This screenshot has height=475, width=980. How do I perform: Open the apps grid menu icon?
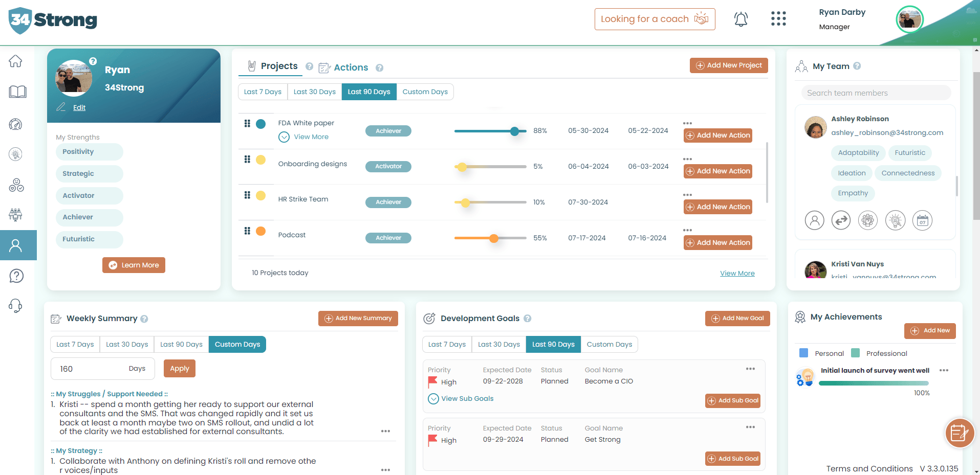[778, 19]
